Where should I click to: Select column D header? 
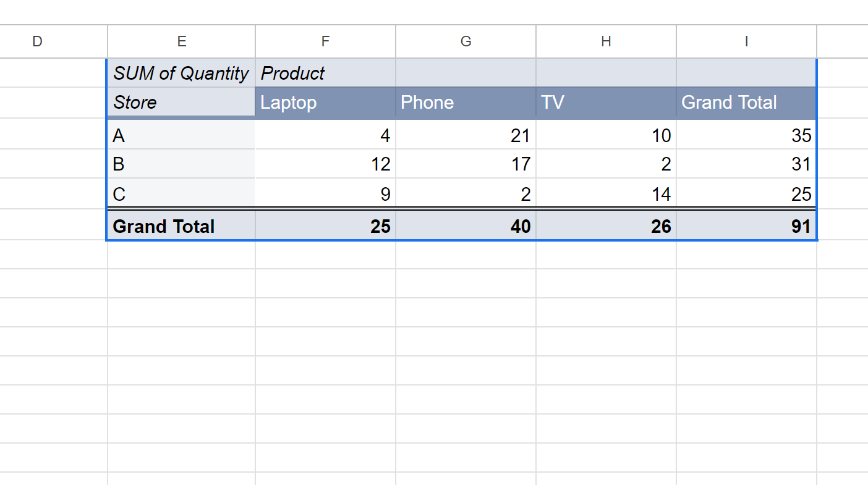(x=37, y=41)
